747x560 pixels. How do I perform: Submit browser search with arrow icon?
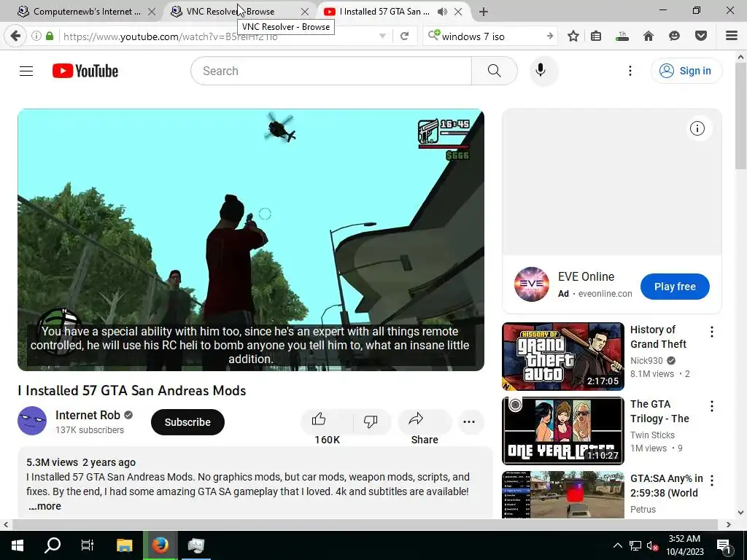coord(550,36)
